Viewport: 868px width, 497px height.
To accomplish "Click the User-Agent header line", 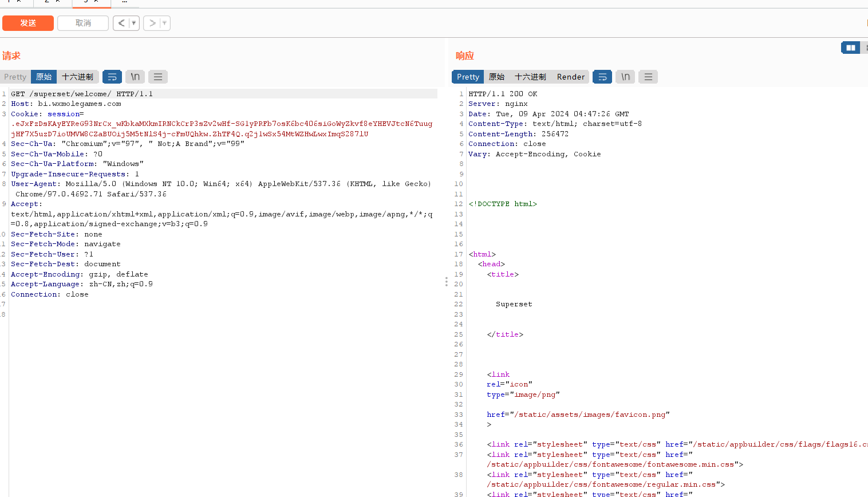I will (221, 189).
